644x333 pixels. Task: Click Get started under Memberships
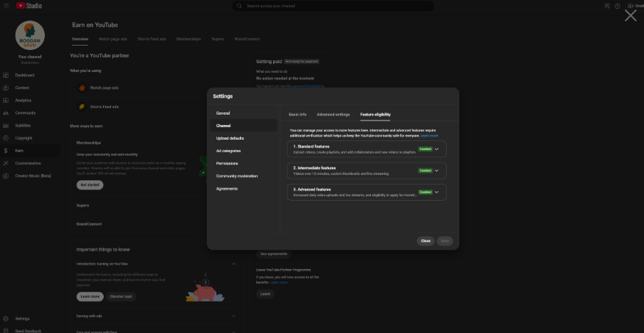(90, 185)
